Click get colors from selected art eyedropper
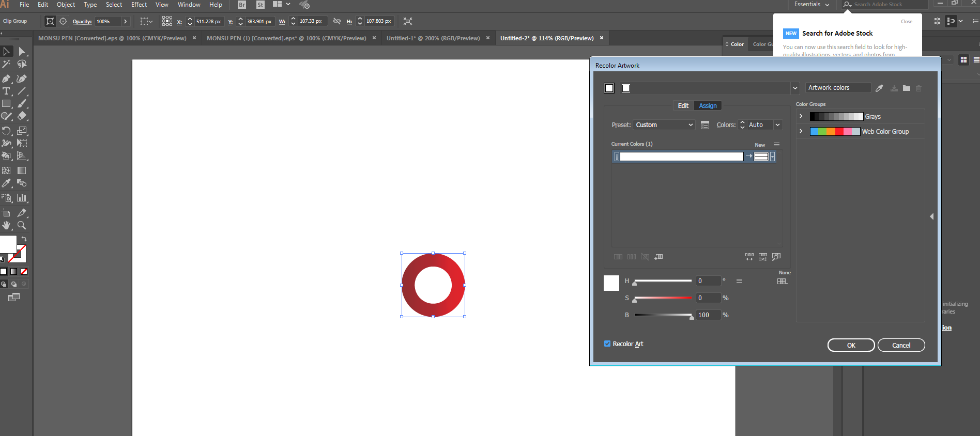 [879, 88]
